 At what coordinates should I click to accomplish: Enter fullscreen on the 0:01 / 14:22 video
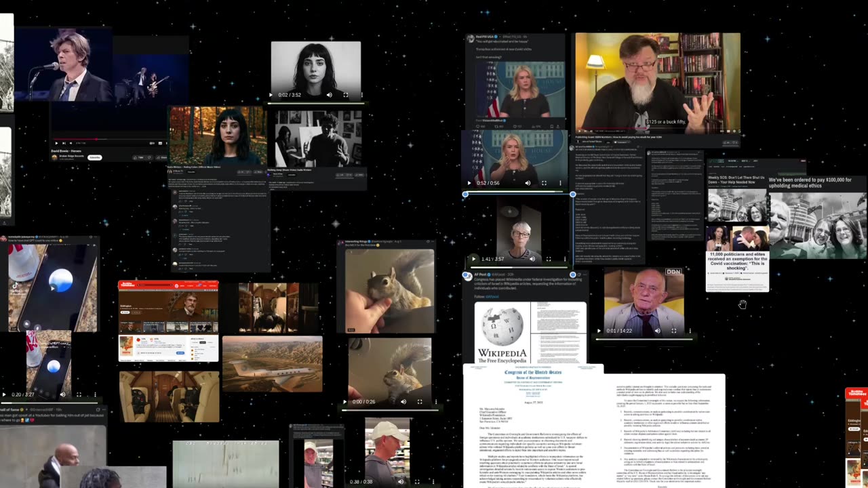[x=673, y=331]
